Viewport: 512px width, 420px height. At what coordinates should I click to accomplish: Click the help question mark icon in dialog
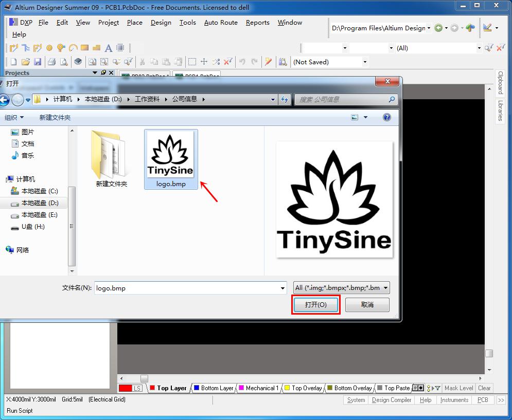(x=386, y=117)
